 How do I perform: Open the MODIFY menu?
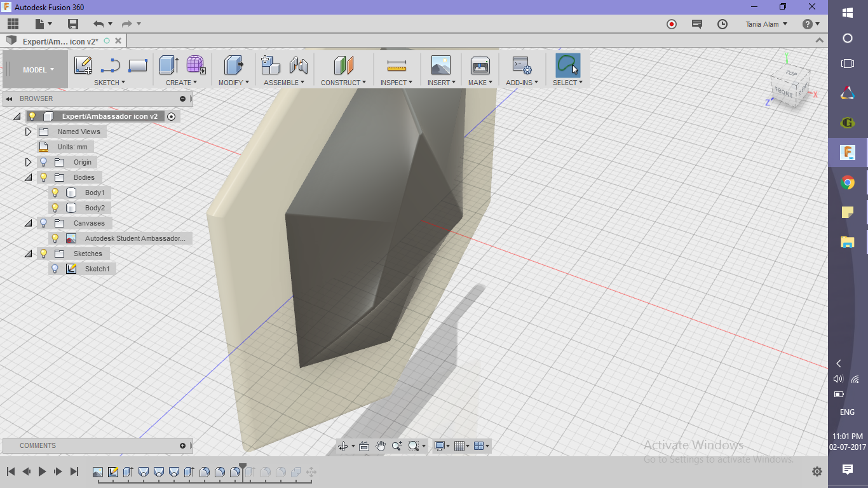[233, 83]
